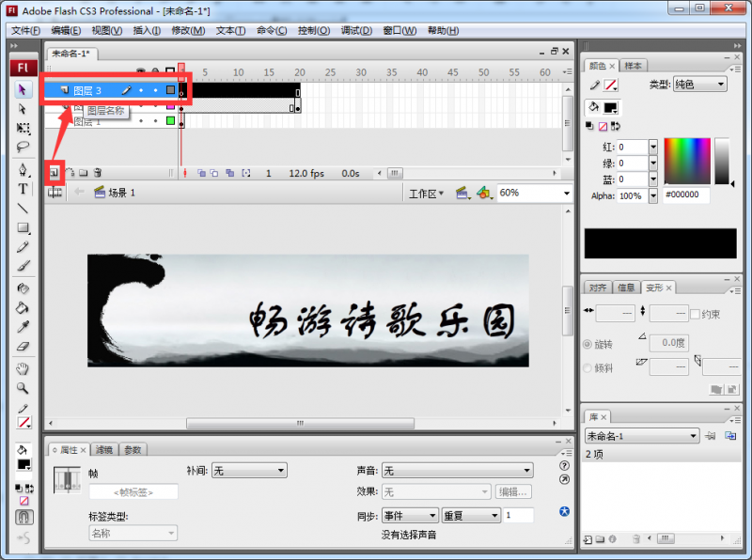Screen dimensions: 752x560
Task: Click the hex color #000000 field
Action: click(686, 194)
